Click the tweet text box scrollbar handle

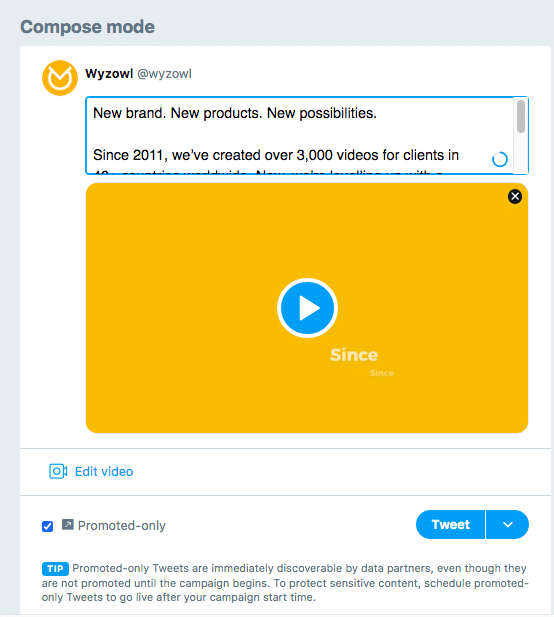point(521,116)
